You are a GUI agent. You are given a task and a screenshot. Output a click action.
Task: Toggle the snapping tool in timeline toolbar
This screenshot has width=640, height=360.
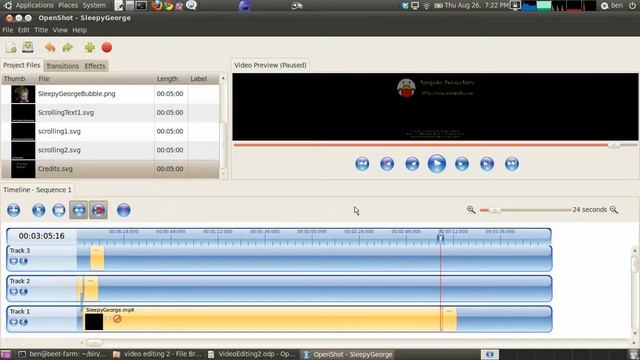[98, 210]
